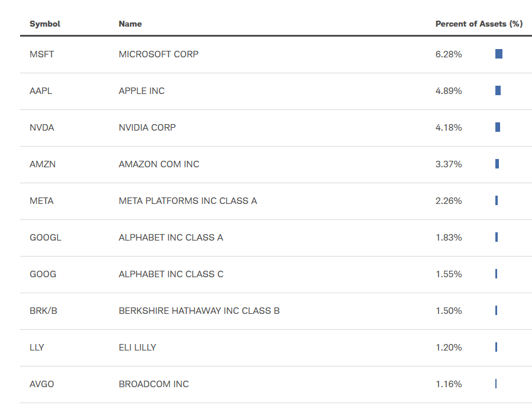The height and width of the screenshot is (412, 532).
Task: Select the BROADCOM INC company name
Action: [x=154, y=384]
